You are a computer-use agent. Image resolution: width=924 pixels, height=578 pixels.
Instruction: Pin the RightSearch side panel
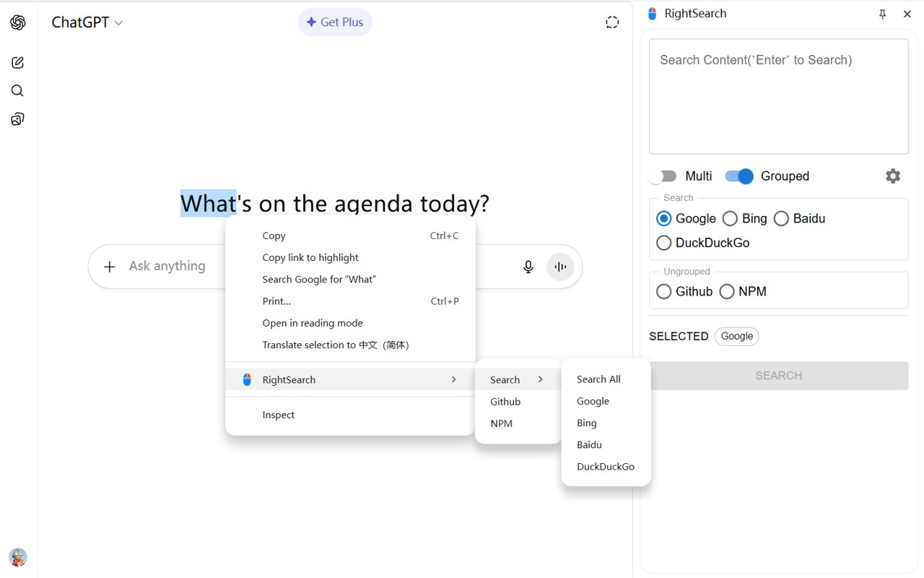882,14
